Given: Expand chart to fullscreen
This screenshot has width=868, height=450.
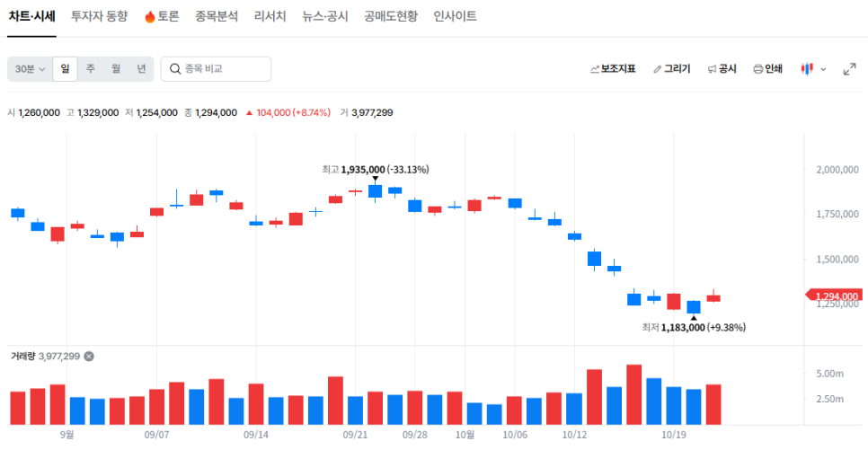Looking at the screenshot, I should [849, 69].
